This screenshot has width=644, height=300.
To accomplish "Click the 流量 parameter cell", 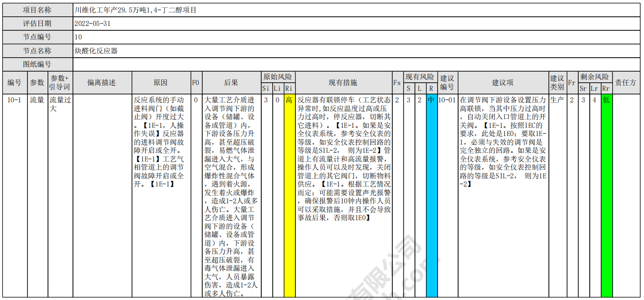I will 37,196.
